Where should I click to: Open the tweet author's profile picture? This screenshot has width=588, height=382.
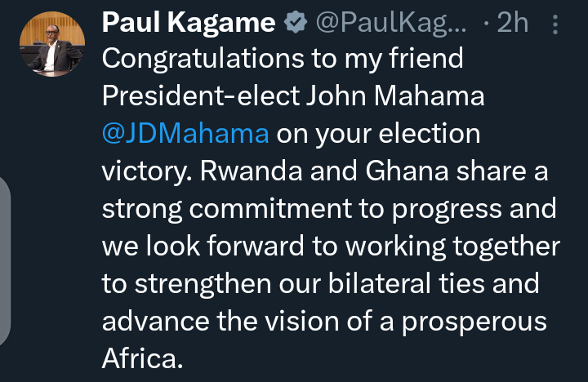point(51,47)
